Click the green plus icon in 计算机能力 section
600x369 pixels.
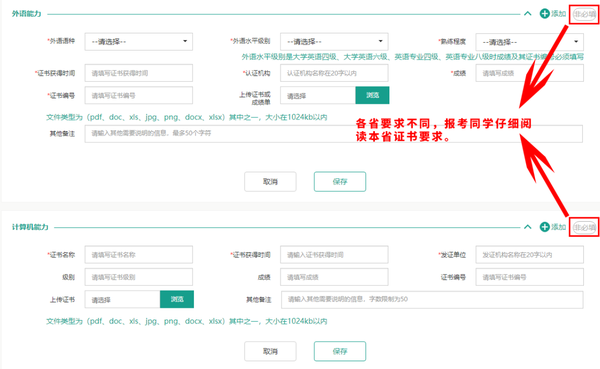tap(545, 227)
